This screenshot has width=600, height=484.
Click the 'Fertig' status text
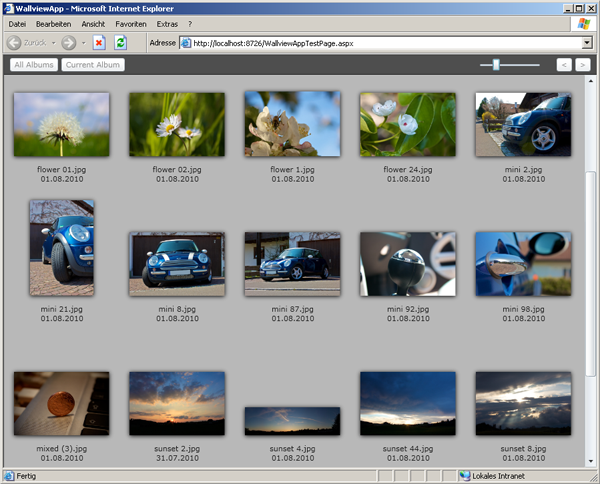point(26,476)
